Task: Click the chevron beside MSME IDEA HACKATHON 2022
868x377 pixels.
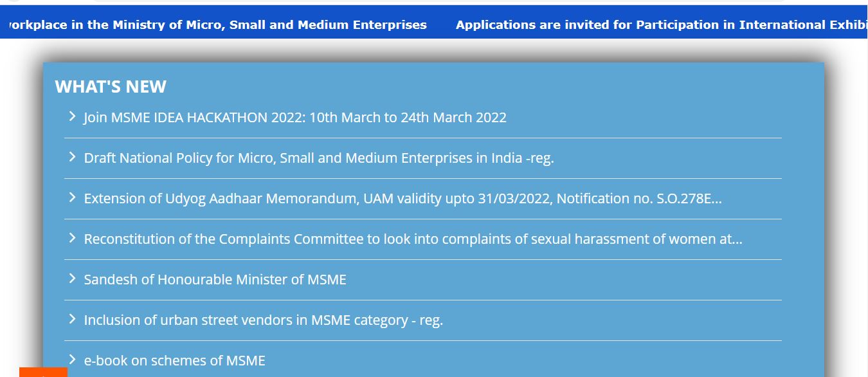Action: pyautogui.click(x=72, y=118)
